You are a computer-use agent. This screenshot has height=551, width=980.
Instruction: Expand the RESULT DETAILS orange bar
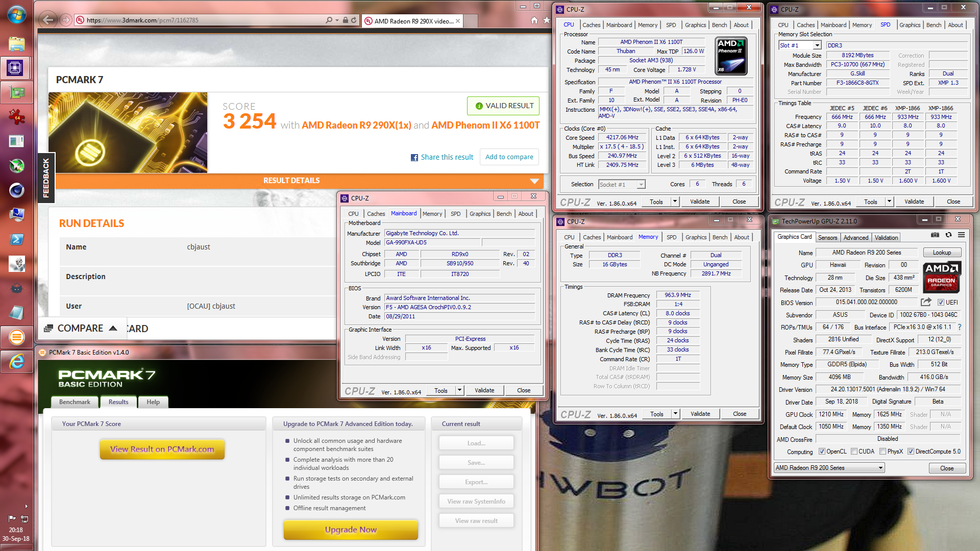click(x=299, y=181)
